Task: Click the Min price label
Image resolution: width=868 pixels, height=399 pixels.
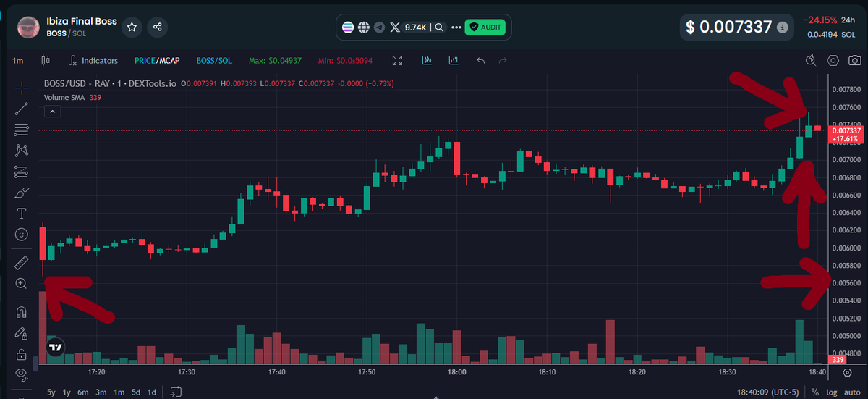Action: 346,61
